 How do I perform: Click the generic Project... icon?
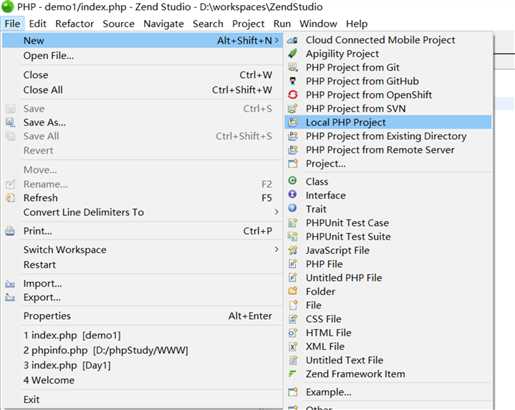pos(293,163)
